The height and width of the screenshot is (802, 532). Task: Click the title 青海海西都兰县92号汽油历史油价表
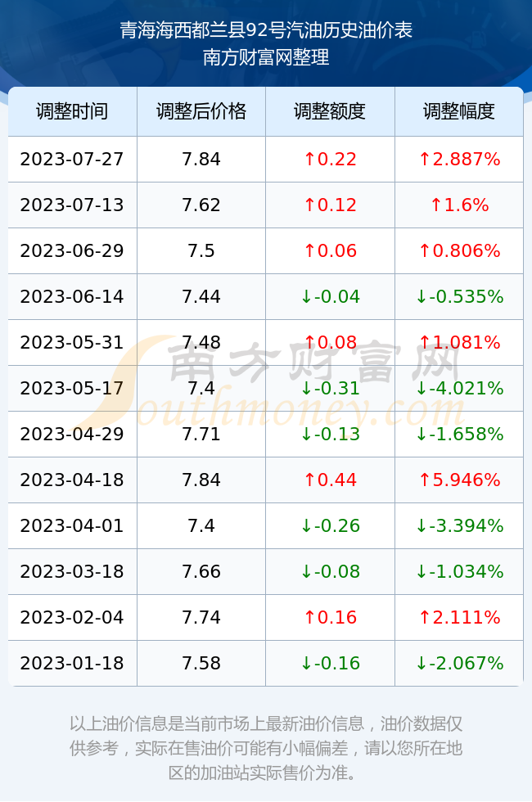(266, 30)
